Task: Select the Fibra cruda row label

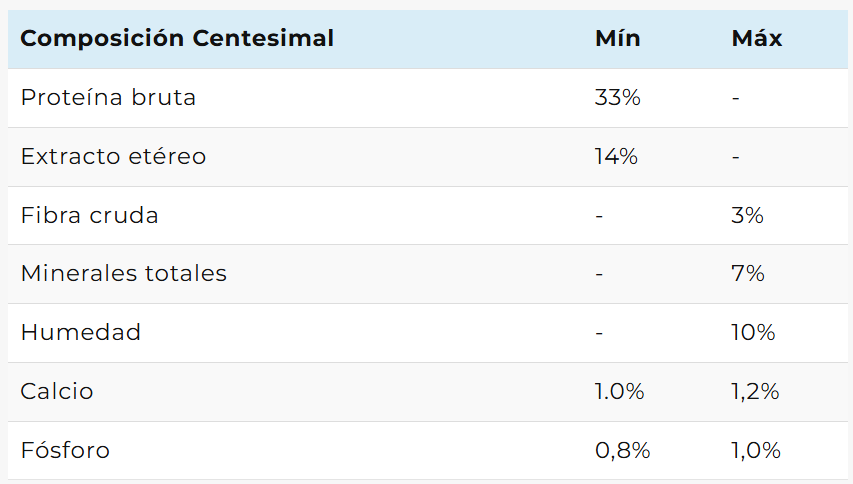Action: point(89,215)
